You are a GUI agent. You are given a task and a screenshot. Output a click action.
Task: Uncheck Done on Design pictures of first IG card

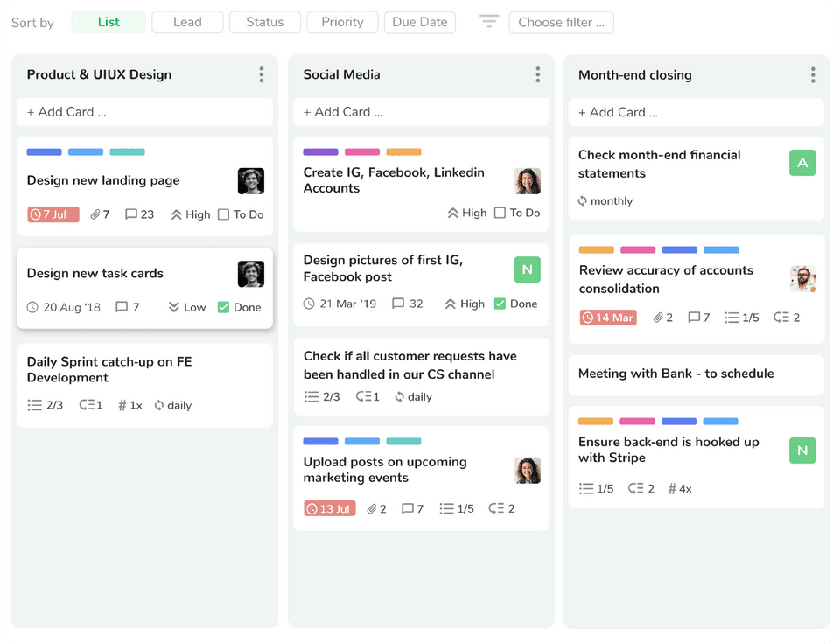coord(500,304)
